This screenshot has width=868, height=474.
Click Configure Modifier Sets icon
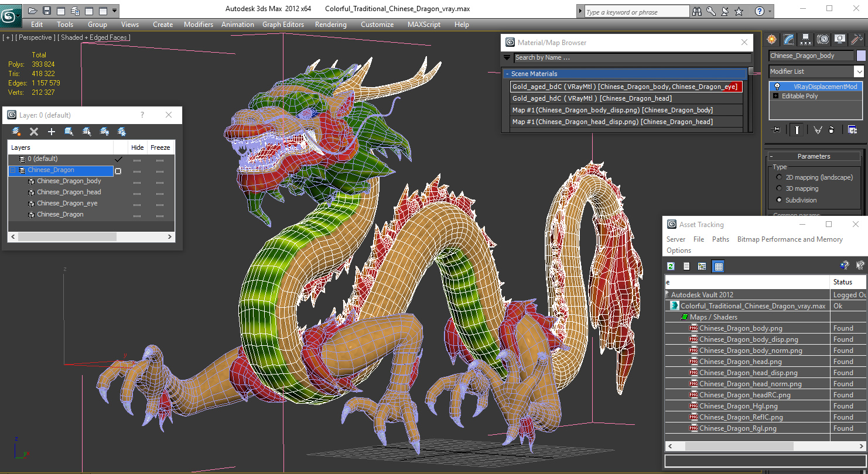[854, 130]
